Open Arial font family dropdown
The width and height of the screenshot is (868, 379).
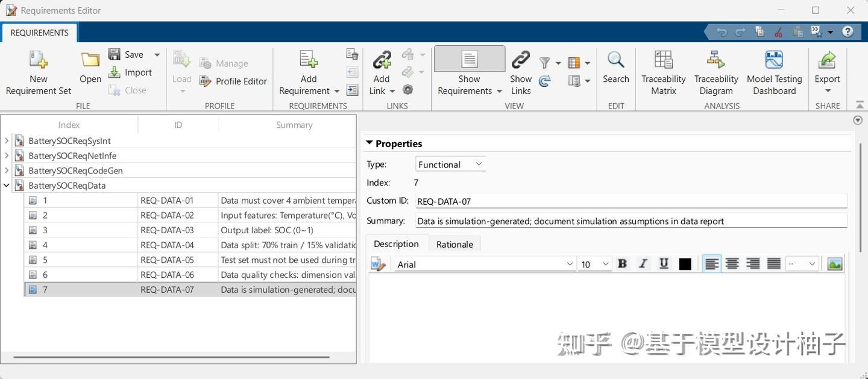pyautogui.click(x=485, y=264)
